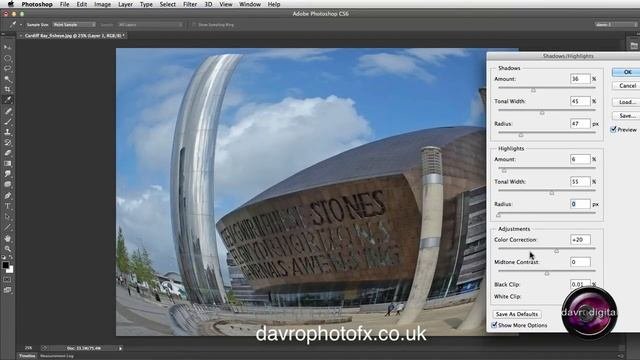
Task: Open the status bar info arrow menu
Action: click(120, 348)
